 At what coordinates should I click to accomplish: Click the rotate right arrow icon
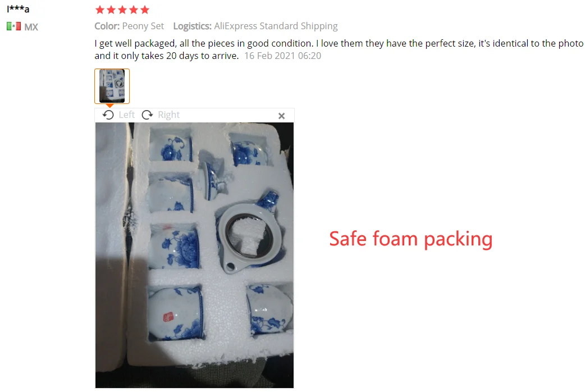[x=147, y=115]
